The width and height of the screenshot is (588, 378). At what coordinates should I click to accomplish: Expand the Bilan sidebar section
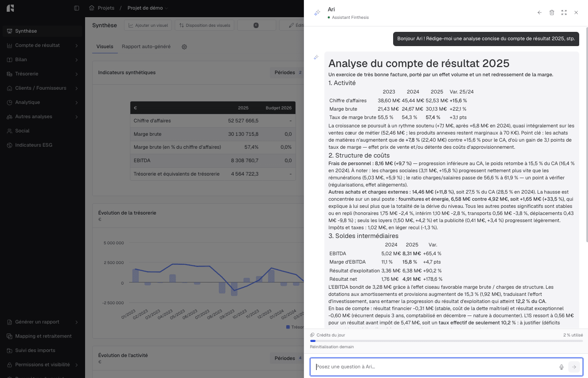coord(42,60)
